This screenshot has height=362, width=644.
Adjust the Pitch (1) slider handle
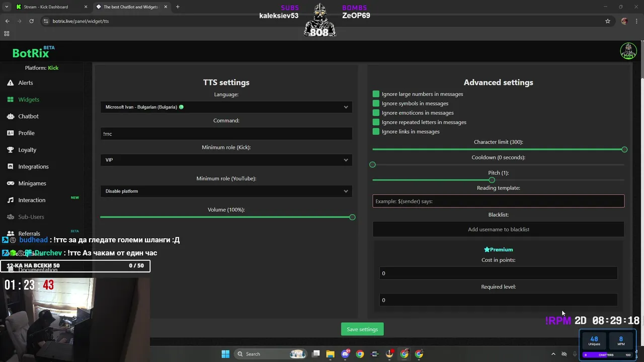[492, 180]
